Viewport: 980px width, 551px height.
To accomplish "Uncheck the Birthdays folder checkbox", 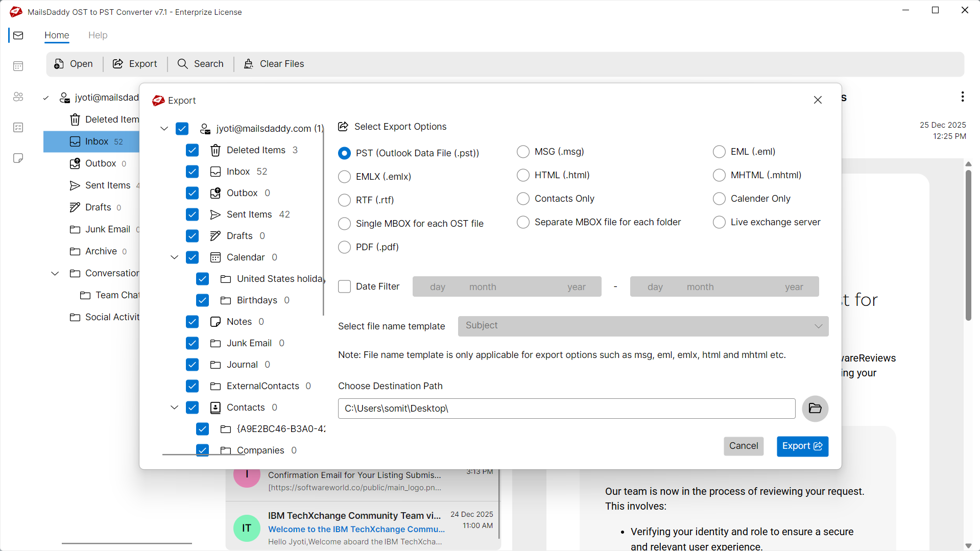I will click(202, 300).
